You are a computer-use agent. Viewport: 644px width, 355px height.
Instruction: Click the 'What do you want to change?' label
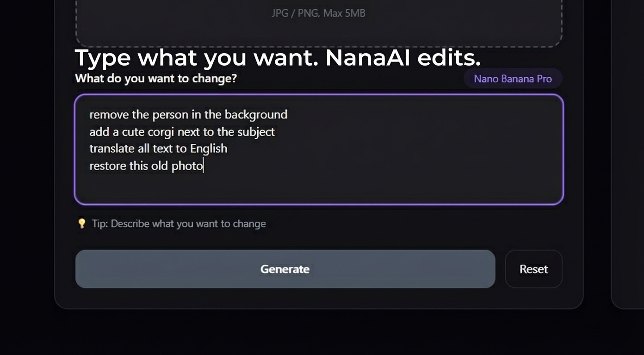(x=156, y=79)
